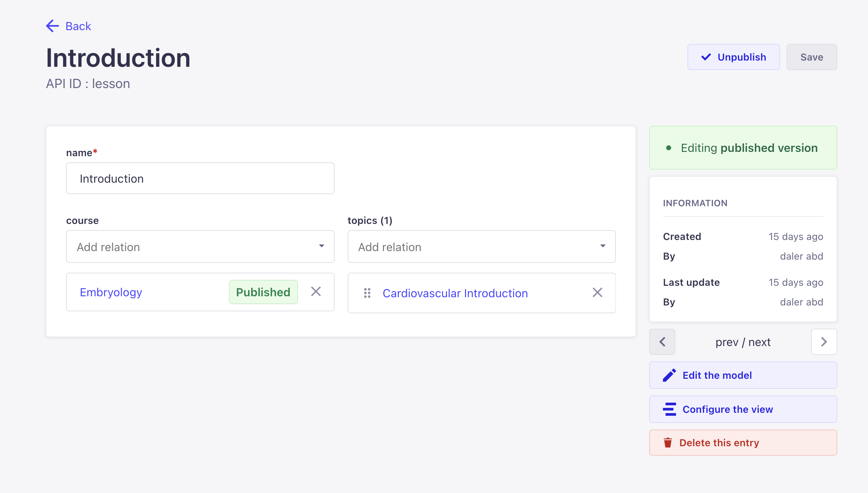Go to previous entry arrow

coord(662,342)
